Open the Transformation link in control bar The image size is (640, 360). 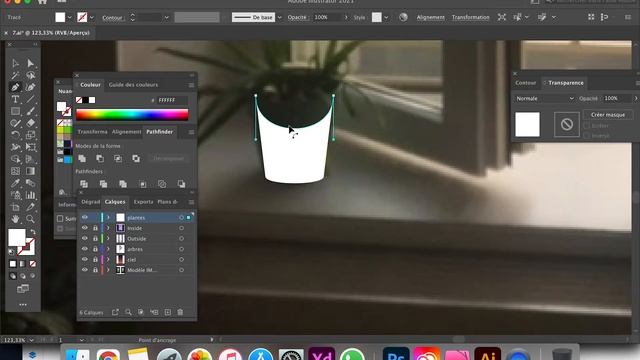[470, 18]
